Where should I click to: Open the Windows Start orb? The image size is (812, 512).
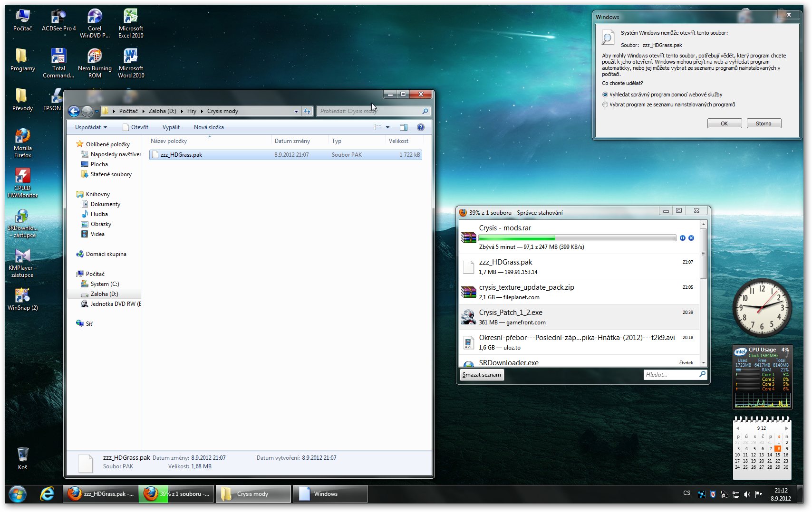click(x=18, y=494)
